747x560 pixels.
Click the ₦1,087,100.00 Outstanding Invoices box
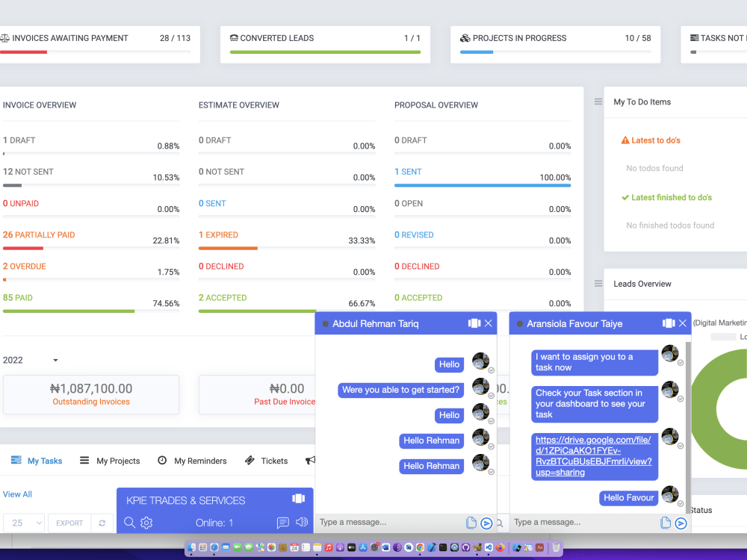pos(91,394)
